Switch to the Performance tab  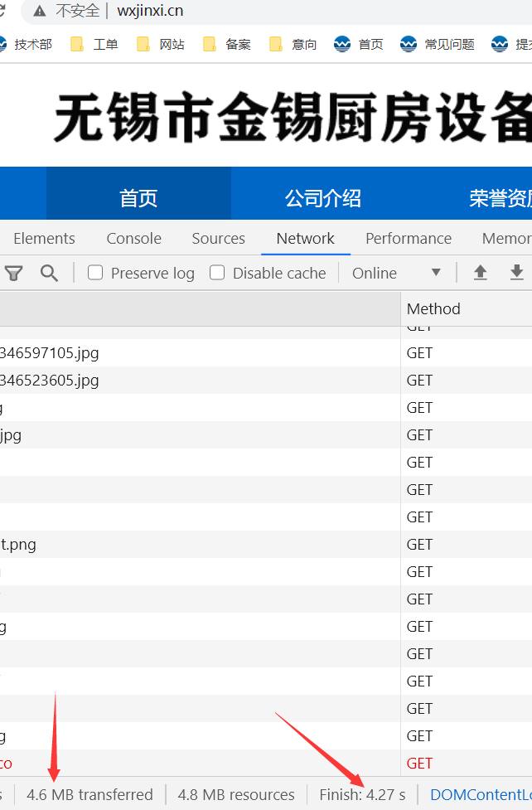(x=409, y=238)
